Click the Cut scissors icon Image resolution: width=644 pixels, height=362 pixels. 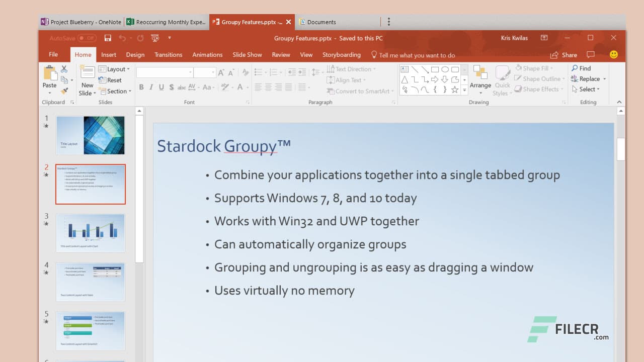[64, 69]
